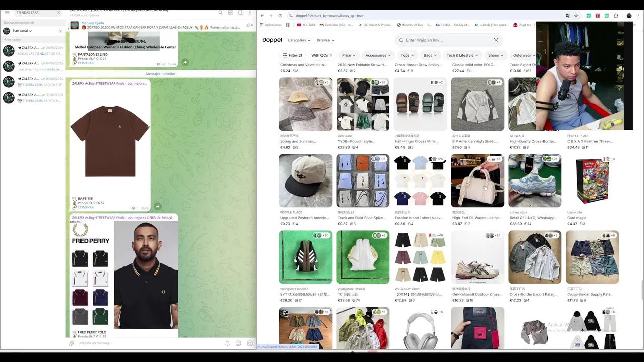
Task: Click the doppel logo
Action: pyautogui.click(x=272, y=40)
